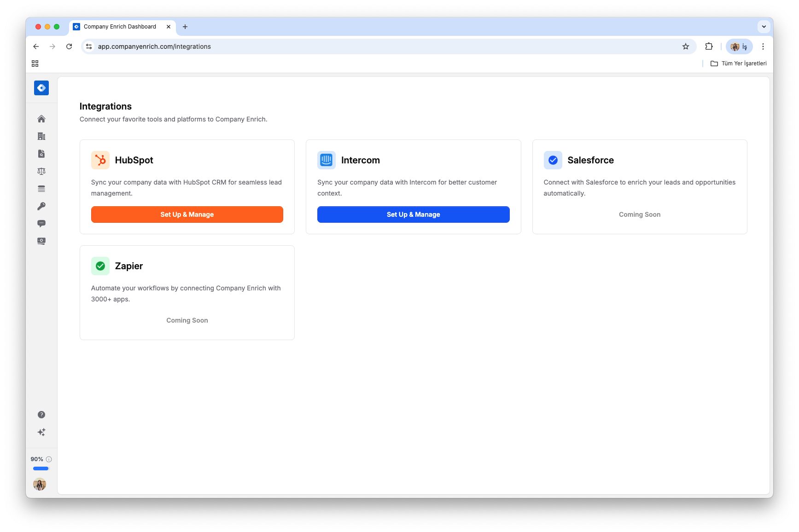Viewport: 799px width, 532px height.
Task: Click the Zapier green checkmark icon
Action: click(100, 266)
